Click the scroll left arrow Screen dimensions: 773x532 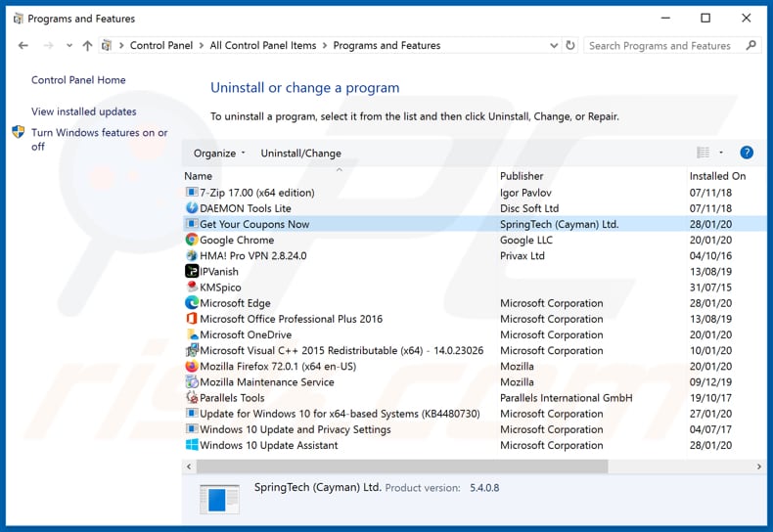tap(189, 466)
